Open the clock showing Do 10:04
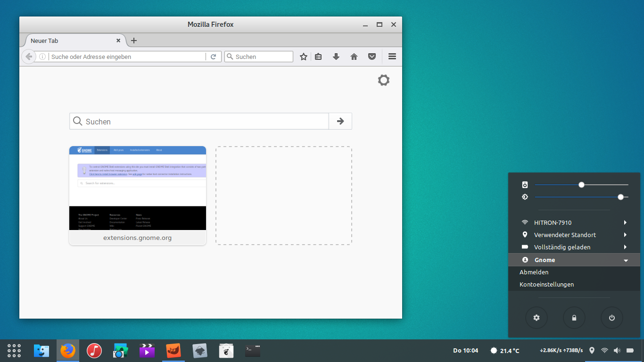The image size is (644, 362). click(465, 351)
